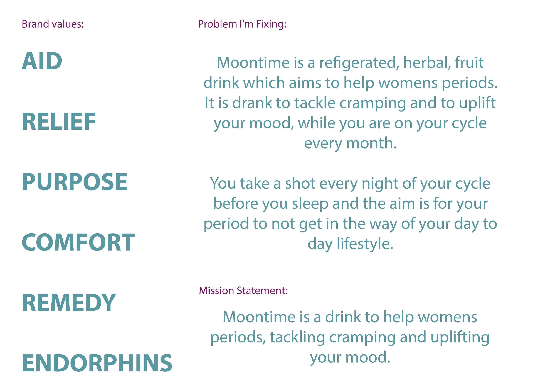Select the 'Problem I'm Fixing:' heading
Image resolution: width=555 pixels, height=392 pixels.
coord(242,24)
